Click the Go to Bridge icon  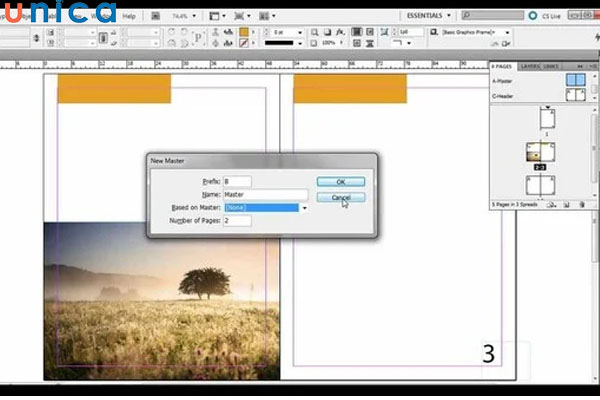click(x=155, y=16)
